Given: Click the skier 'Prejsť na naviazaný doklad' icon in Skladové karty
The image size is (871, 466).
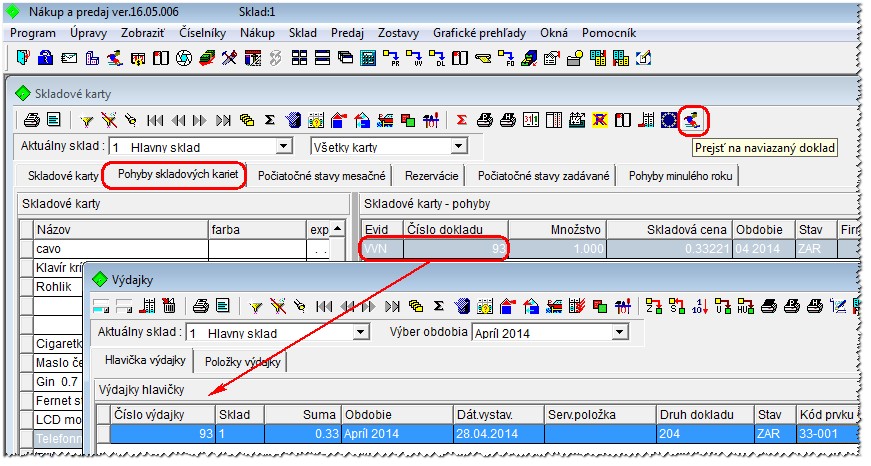Looking at the screenshot, I should point(692,119).
